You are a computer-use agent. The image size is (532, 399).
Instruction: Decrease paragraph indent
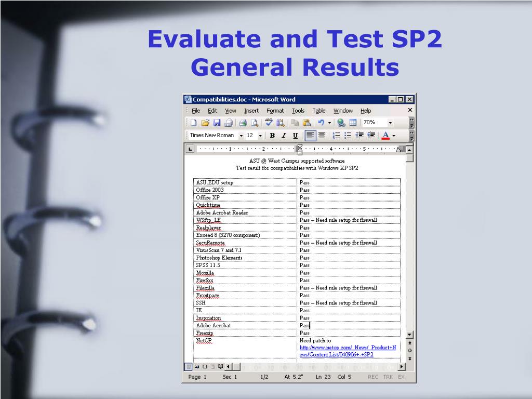[x=360, y=136]
